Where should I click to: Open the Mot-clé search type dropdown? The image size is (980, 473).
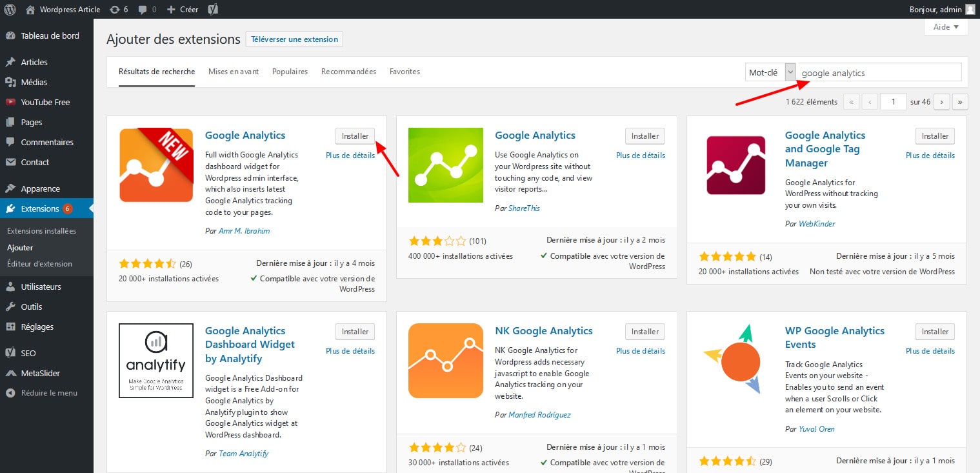click(x=770, y=72)
